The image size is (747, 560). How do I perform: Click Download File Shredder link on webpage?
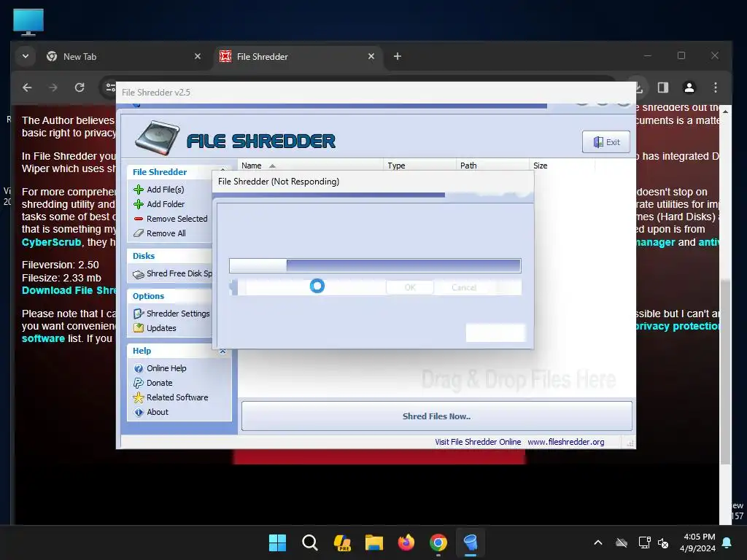point(69,290)
